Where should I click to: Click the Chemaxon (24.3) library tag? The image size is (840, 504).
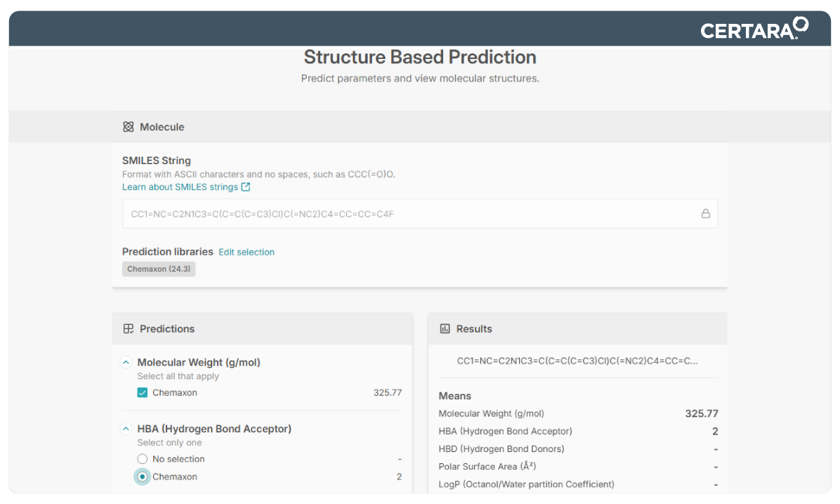click(159, 269)
